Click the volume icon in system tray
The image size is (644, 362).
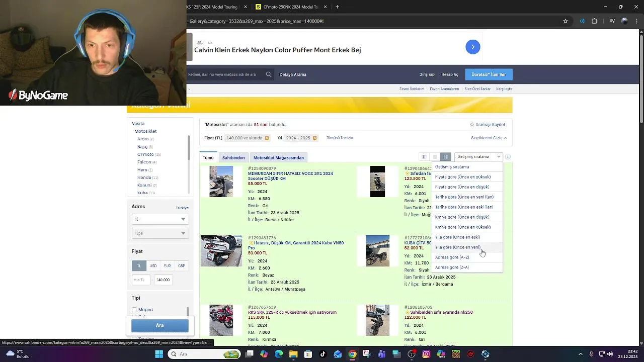point(610,354)
